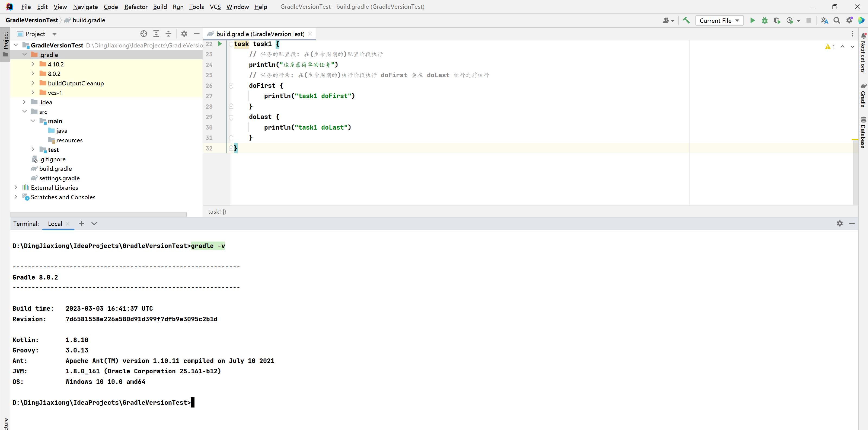Collapse the GradleVersionTest root node
This screenshot has height=430, width=868.
[16, 45]
